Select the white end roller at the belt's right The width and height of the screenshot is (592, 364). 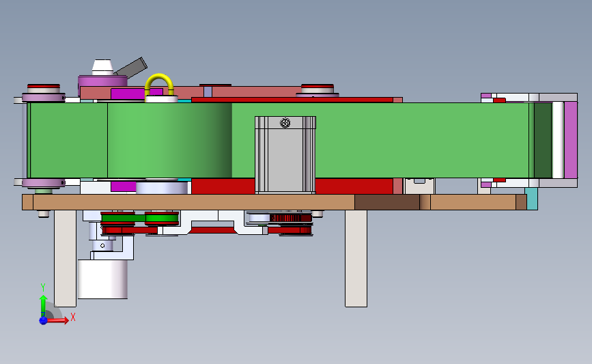[x=558, y=140]
